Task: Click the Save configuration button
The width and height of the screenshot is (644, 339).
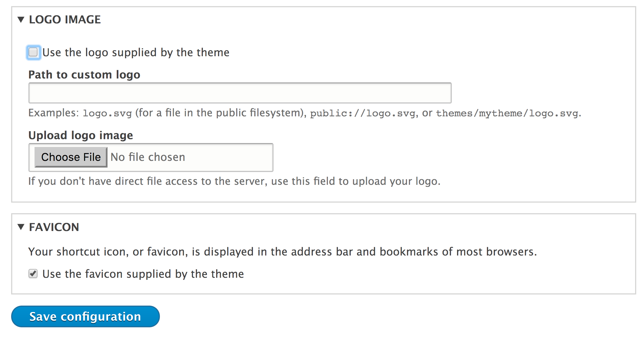Action: coord(85,316)
